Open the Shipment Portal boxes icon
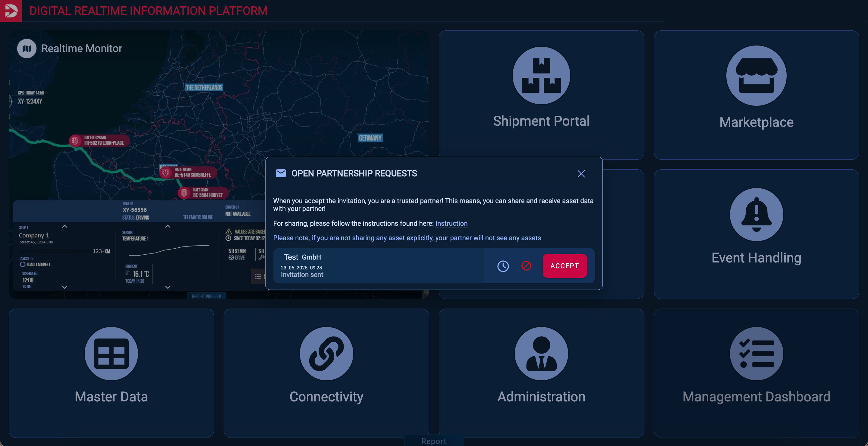The width and height of the screenshot is (868, 446). (541, 75)
